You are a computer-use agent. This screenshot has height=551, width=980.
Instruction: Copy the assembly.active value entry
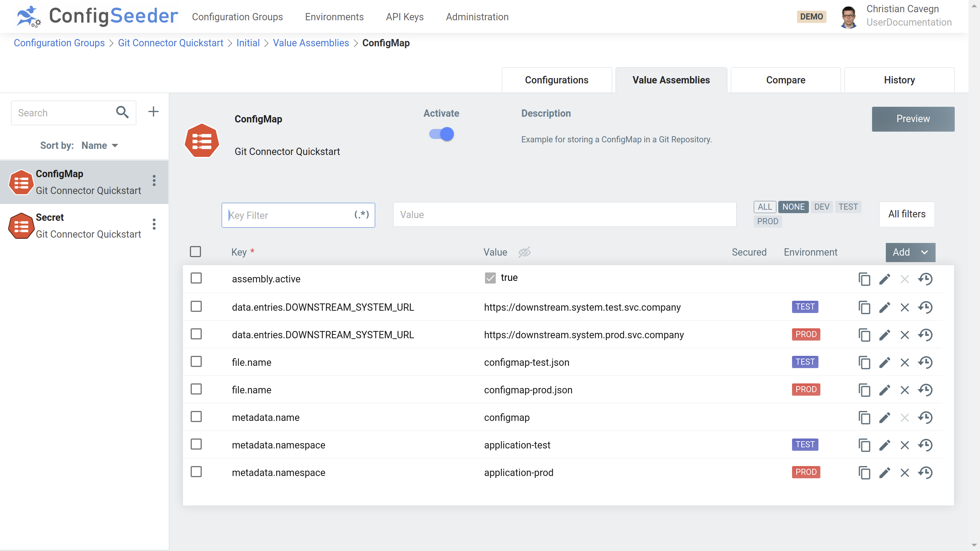coord(864,279)
